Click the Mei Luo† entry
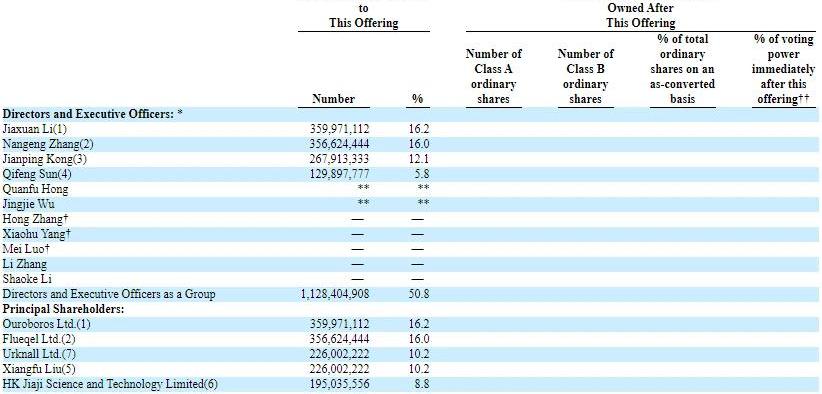 point(26,249)
